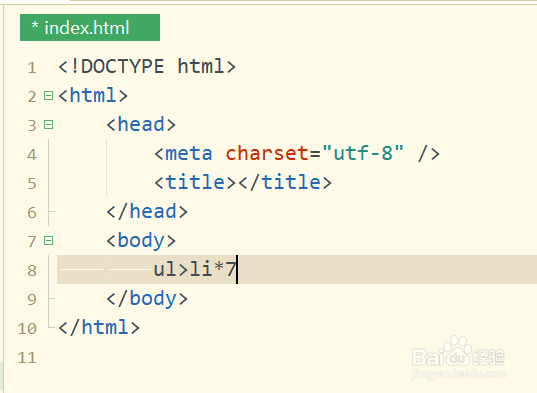
Task: Click line number 1 in gutter
Action: (32, 68)
